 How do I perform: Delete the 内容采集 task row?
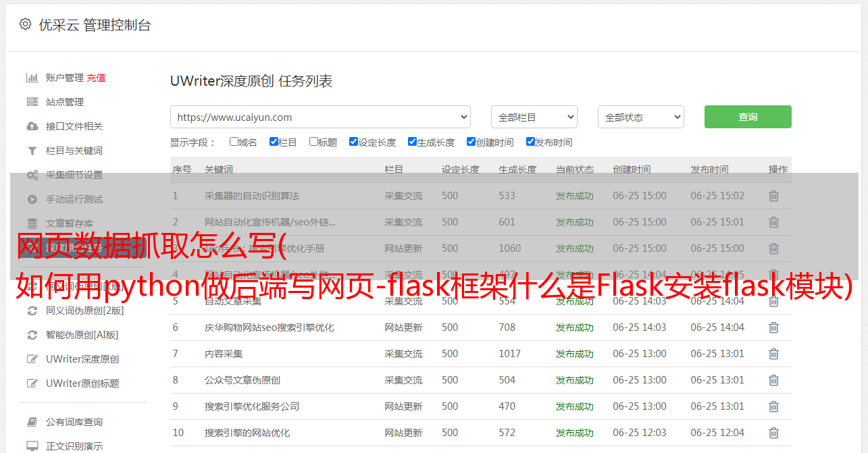click(x=773, y=354)
